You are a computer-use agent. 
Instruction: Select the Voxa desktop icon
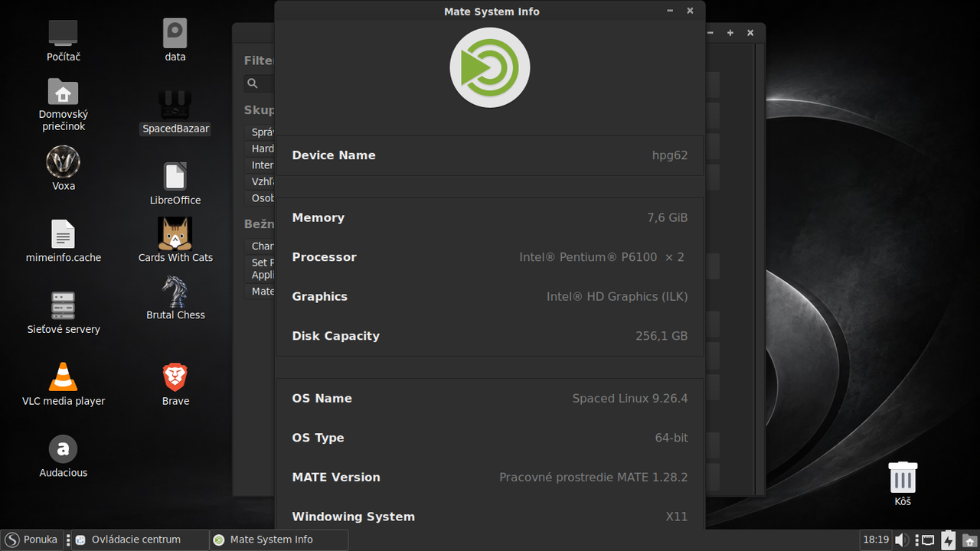click(x=64, y=161)
